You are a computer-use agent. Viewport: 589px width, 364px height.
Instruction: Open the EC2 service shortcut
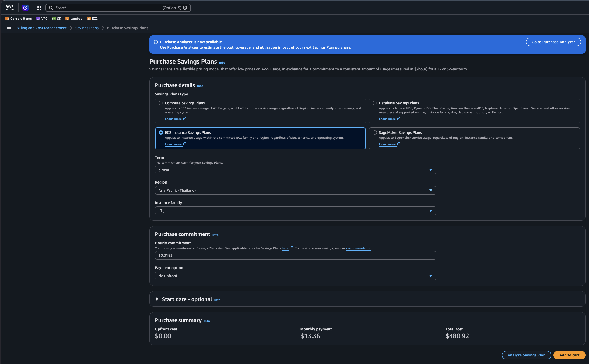tap(92, 19)
